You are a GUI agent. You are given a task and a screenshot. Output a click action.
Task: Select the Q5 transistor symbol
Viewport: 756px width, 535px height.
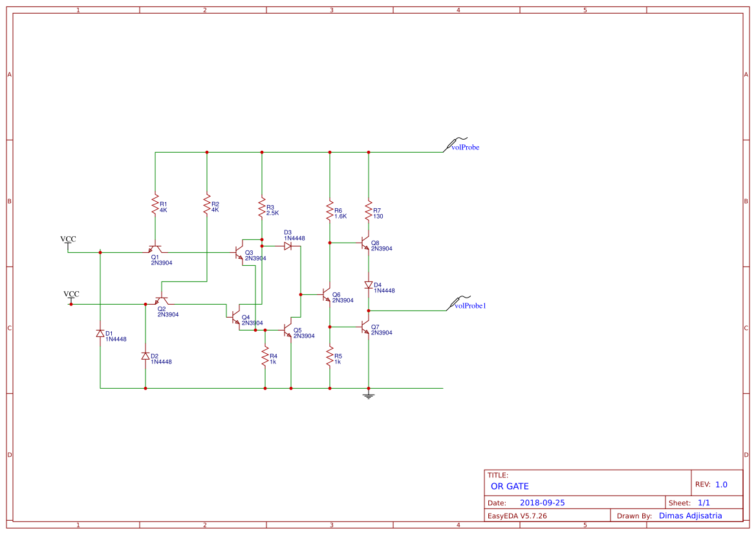click(288, 330)
